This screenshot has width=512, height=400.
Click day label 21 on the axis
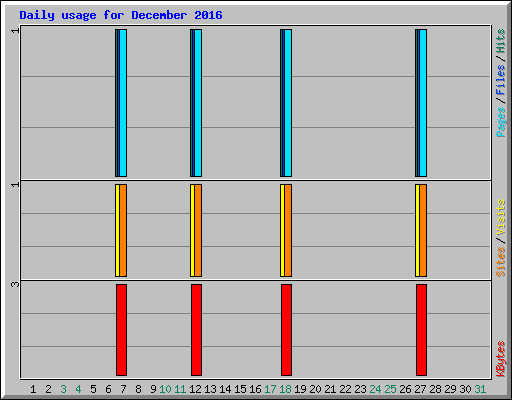tap(330, 389)
